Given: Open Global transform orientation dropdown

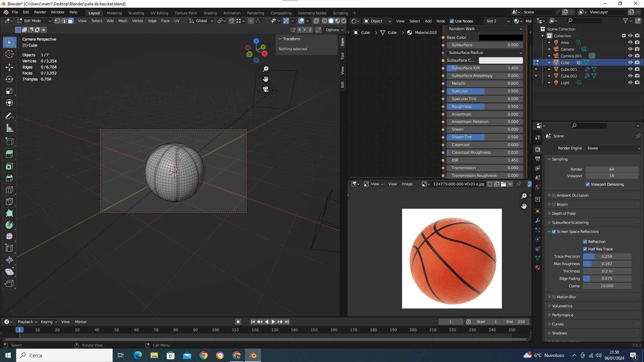Looking at the screenshot, I should (201, 21).
